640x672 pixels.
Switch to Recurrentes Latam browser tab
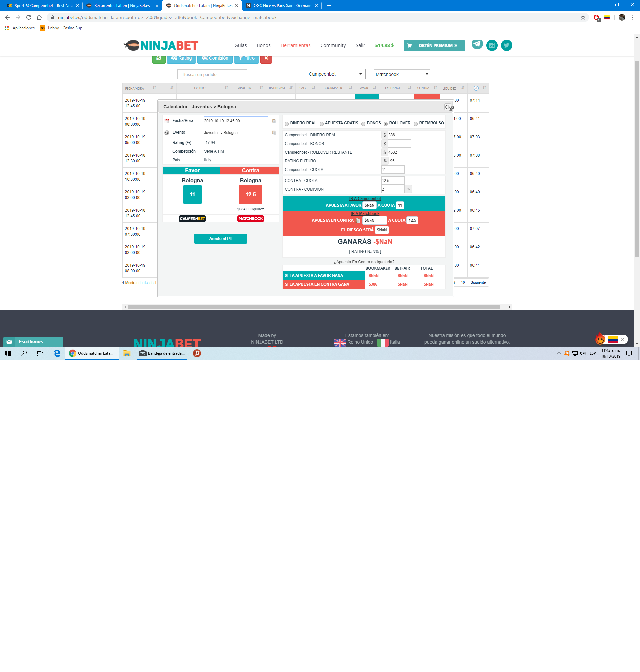click(x=122, y=6)
